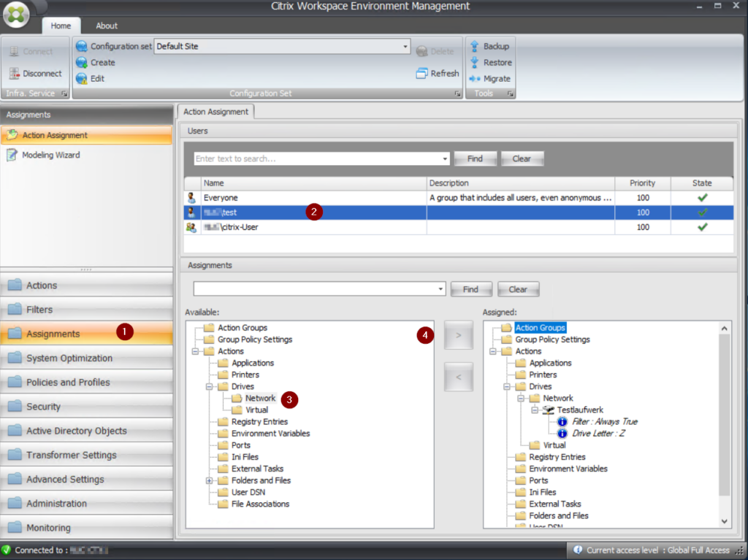This screenshot has width=748, height=560.
Task: Click Find in the Users section
Action: (x=475, y=159)
